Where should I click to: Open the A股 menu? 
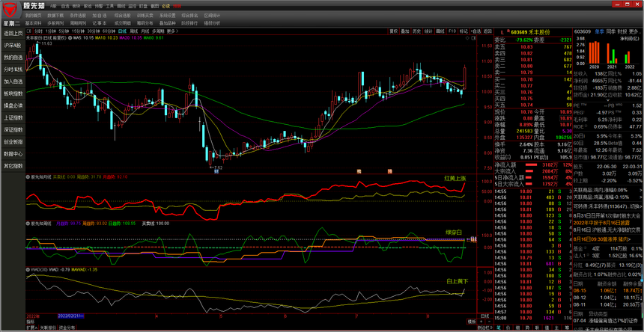[x=53, y=7]
